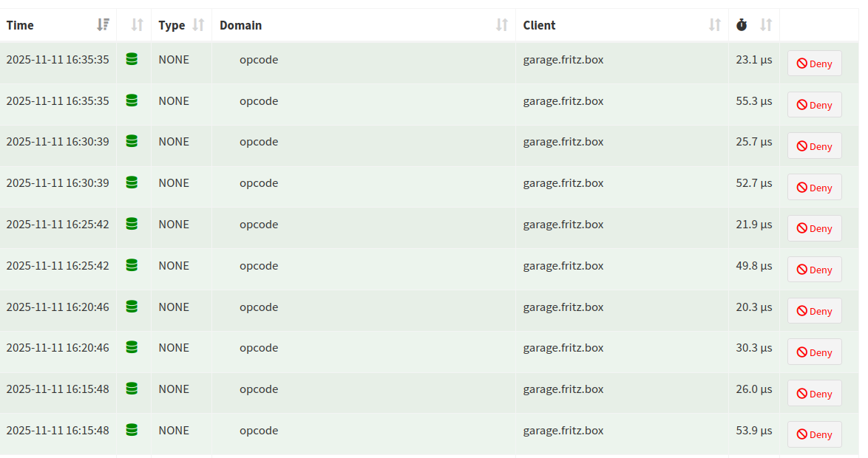Click the sort icon beside the Time header
The image size is (868, 458).
point(103,25)
